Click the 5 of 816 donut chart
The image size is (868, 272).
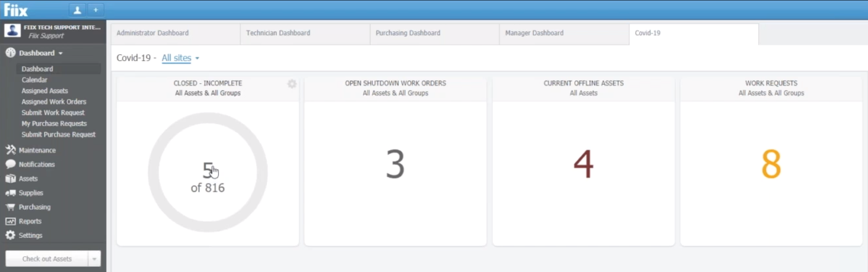[208, 172]
